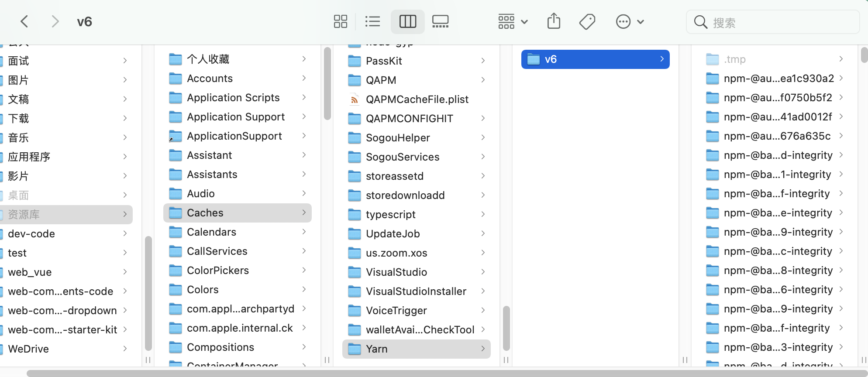Open the more actions ellipsis menu
Viewport: 868px width, 377px height.
tap(630, 21)
